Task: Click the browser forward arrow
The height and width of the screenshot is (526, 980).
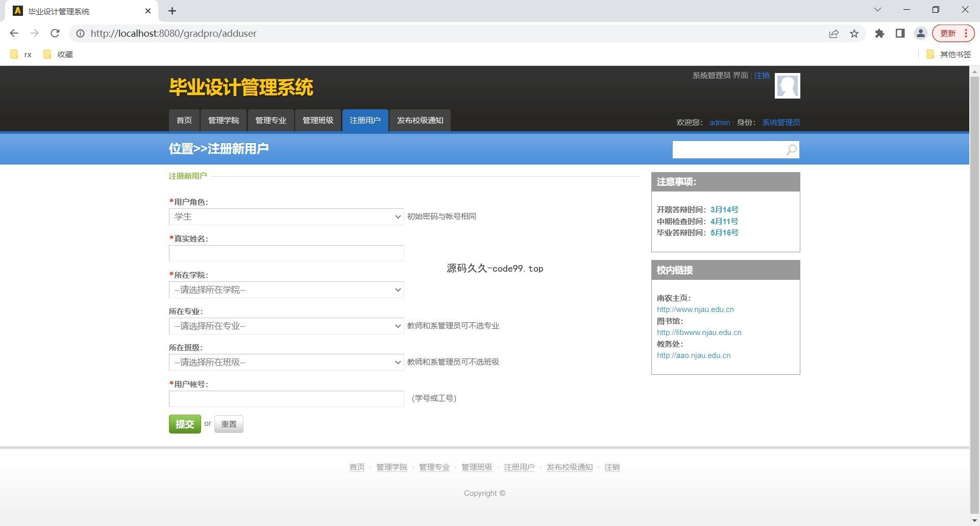Action: coord(34,33)
